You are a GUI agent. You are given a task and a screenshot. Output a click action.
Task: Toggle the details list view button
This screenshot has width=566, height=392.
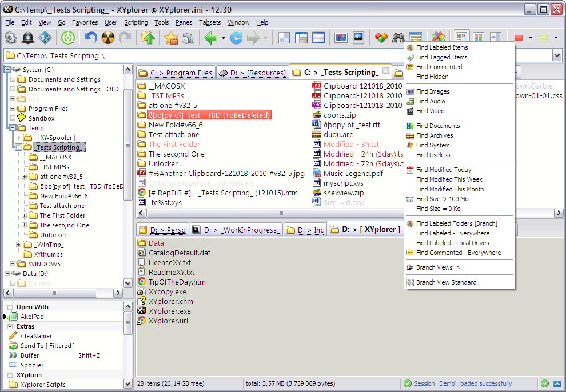(x=461, y=38)
